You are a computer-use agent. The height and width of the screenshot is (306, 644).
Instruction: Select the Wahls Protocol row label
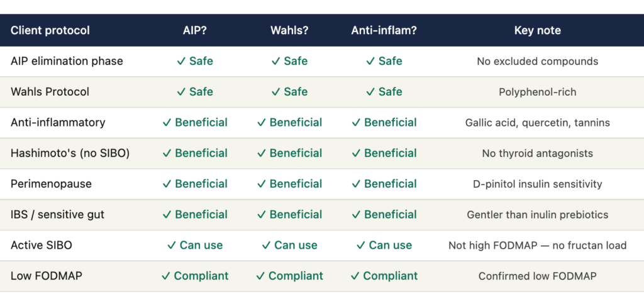coord(50,92)
